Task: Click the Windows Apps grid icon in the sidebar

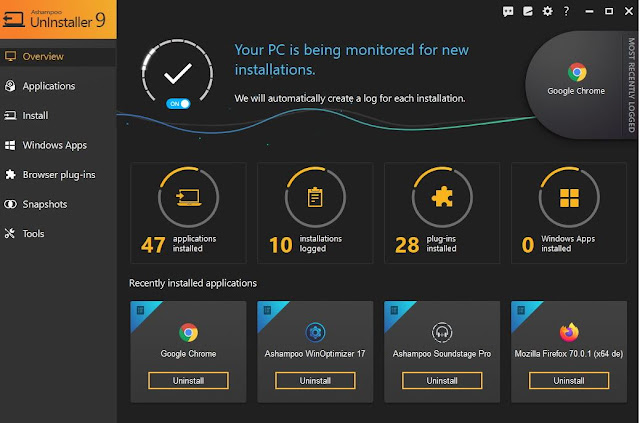Action: 10,145
